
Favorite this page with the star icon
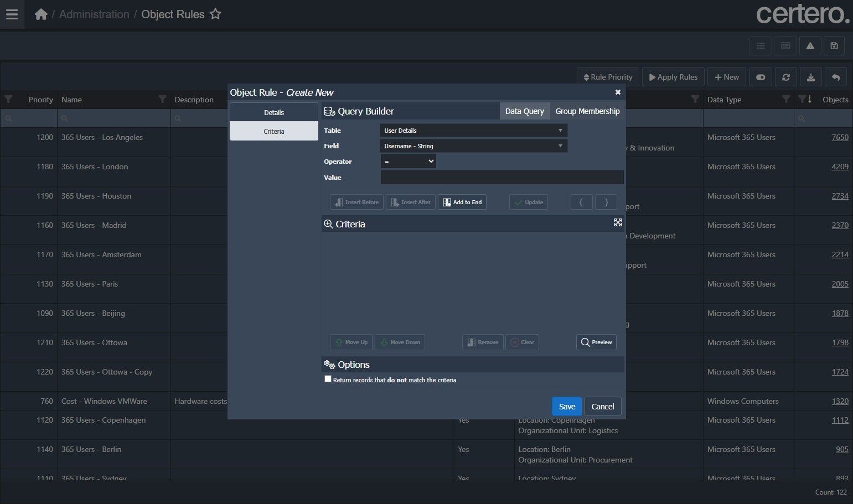(215, 14)
